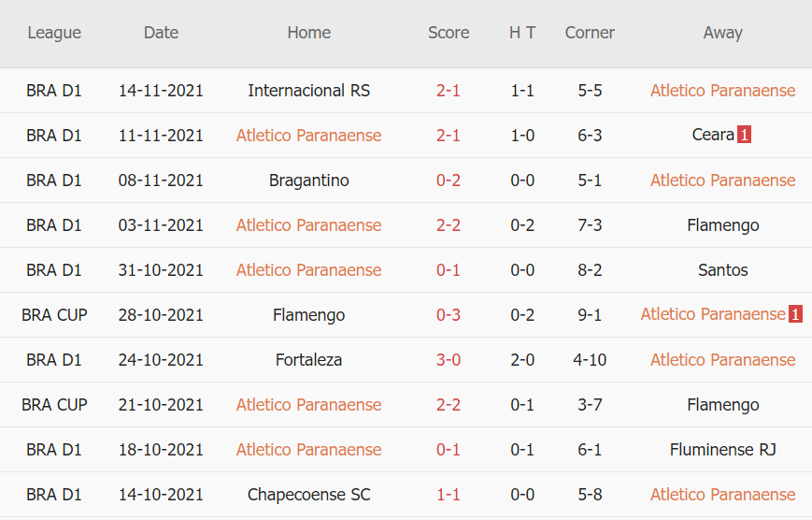Click red card badge in the 28-10-2021 row
The width and height of the screenshot is (812, 520).
click(x=795, y=315)
